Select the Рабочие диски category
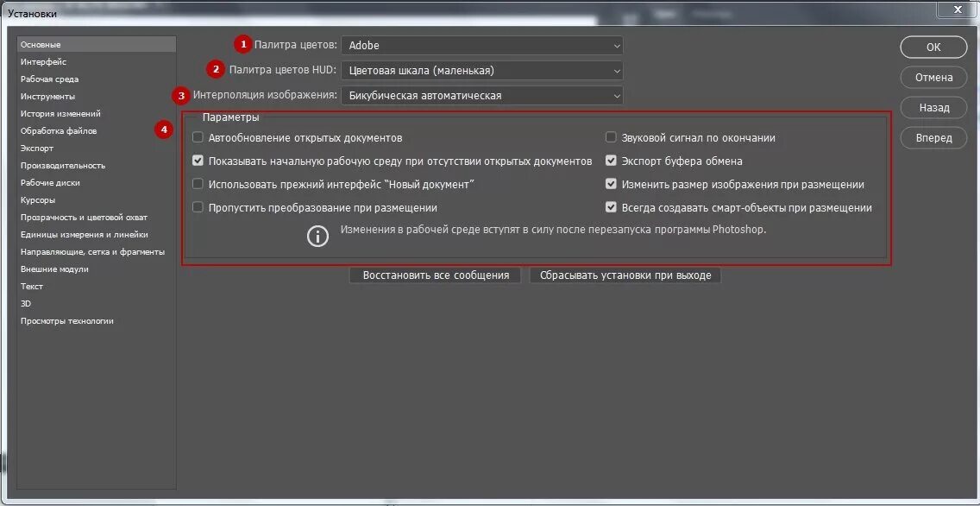The width and height of the screenshot is (980, 506). pos(97,183)
